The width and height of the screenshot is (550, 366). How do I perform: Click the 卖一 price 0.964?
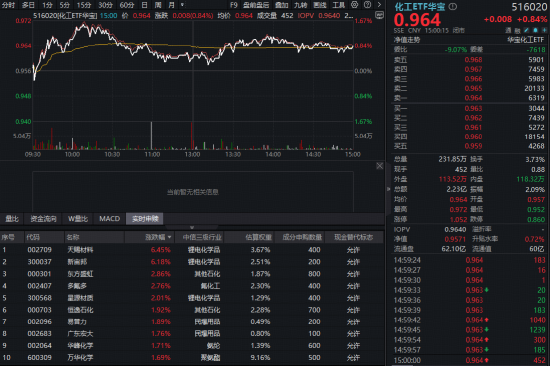click(473, 98)
